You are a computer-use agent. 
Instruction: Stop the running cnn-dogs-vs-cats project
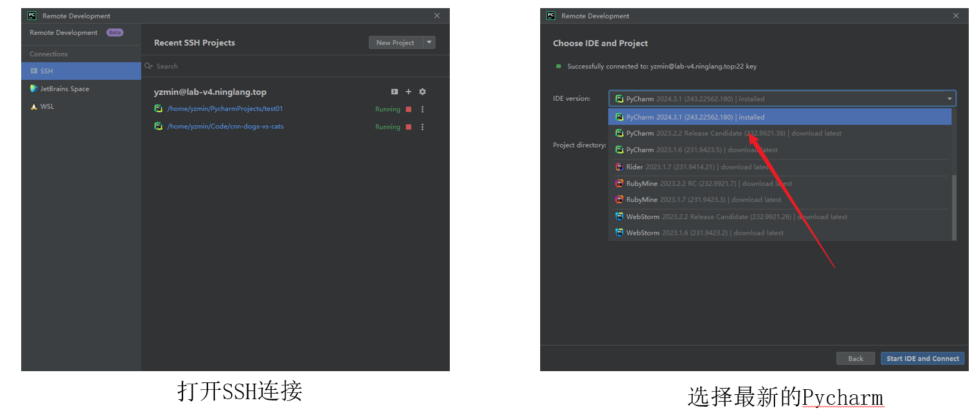pos(409,127)
